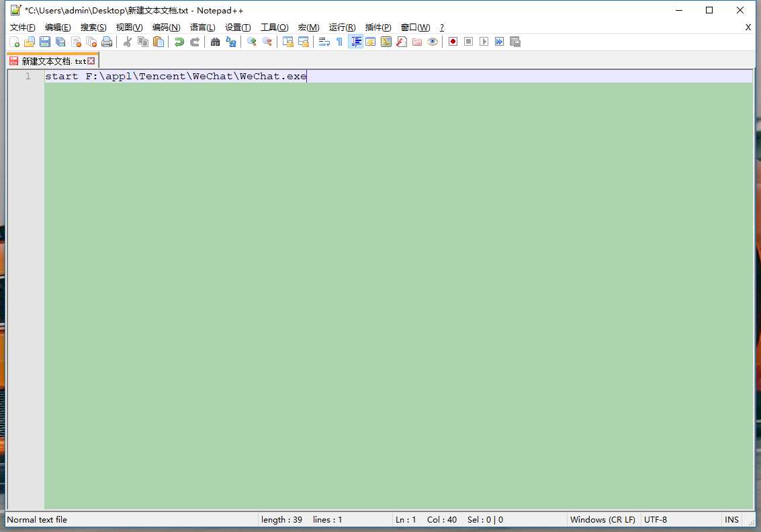Viewport: 761px width, 532px height.
Task: Toggle the Document Map panel icon
Action: 386,42
